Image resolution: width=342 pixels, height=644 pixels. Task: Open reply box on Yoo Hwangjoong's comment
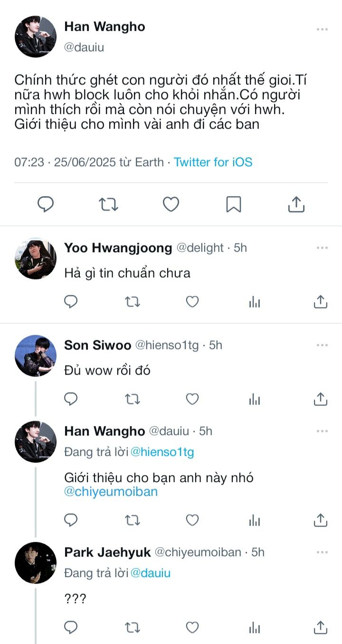point(71,302)
